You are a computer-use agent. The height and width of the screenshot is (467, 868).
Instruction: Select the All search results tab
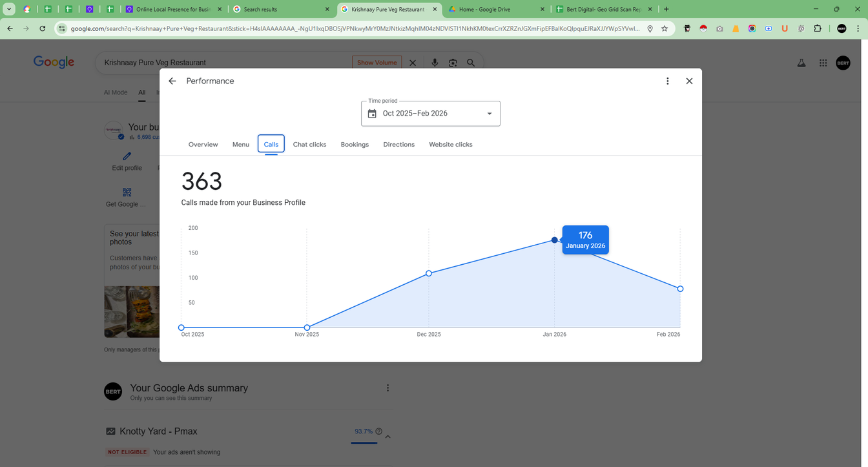(141, 92)
